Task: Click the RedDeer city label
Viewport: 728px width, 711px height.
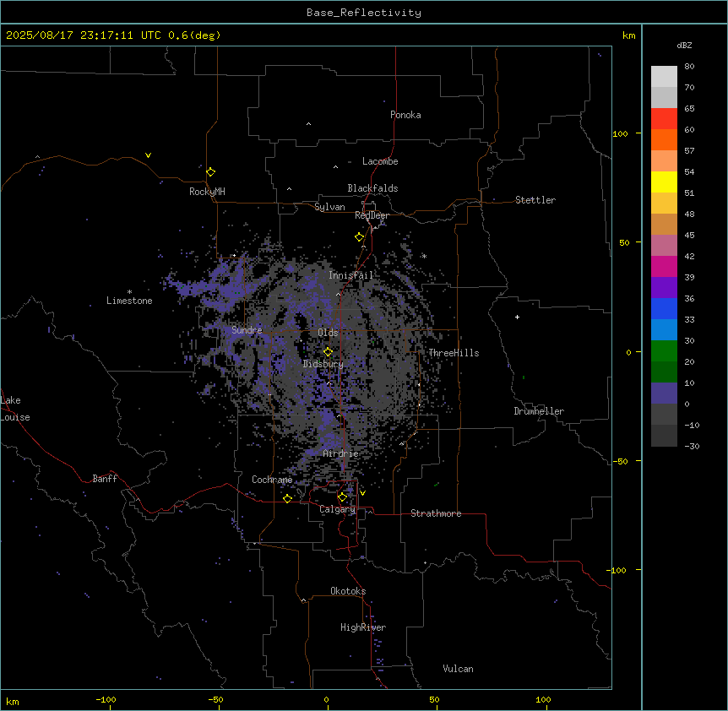Action: click(x=372, y=215)
